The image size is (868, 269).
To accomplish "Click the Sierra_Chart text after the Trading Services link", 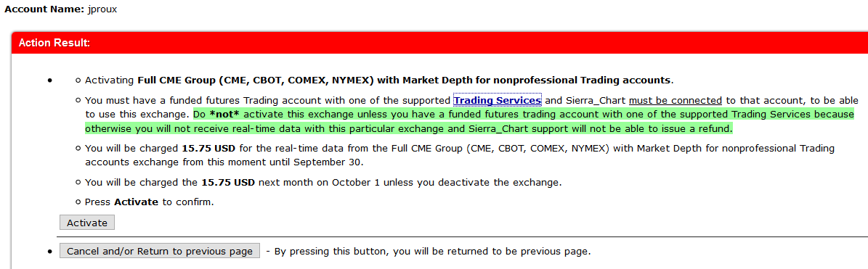I will coord(589,101).
